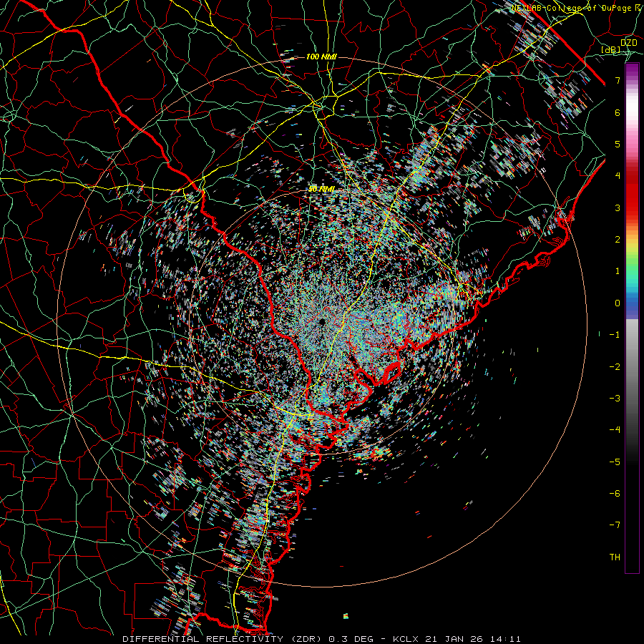644x644 pixels.
Task: Click the '[dB]' unit label
Action: tap(611, 50)
